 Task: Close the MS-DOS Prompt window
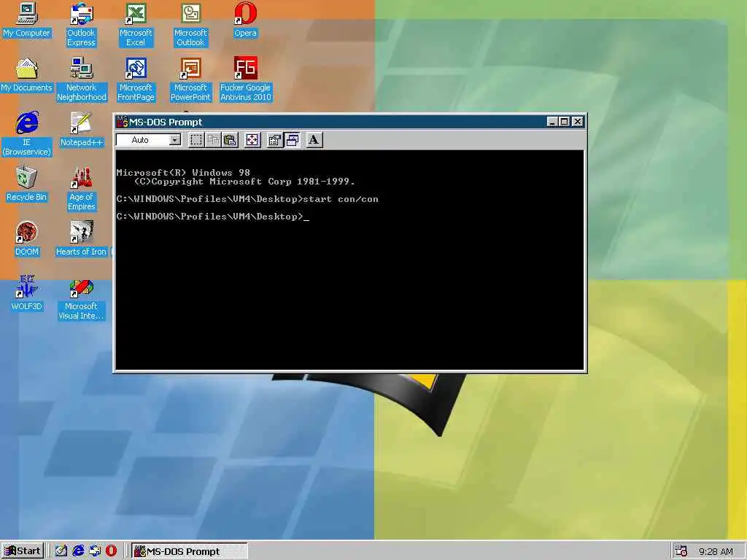pos(578,122)
